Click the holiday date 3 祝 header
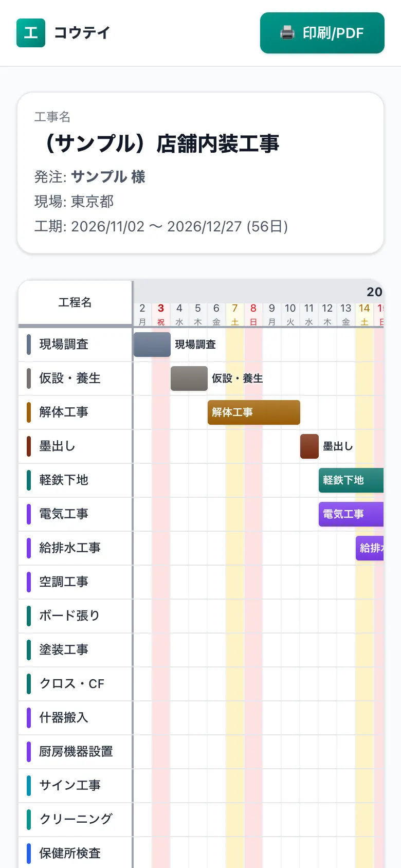Viewport: 401px width, 868px height. click(161, 314)
